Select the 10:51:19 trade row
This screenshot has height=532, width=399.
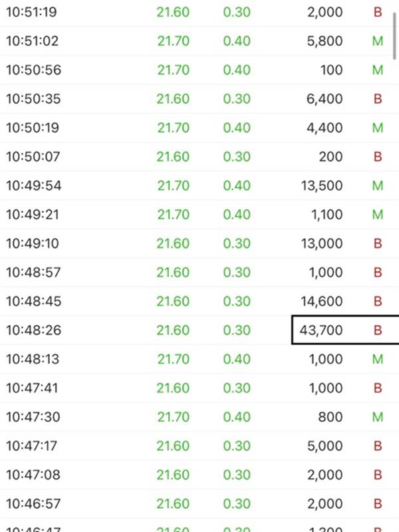(x=199, y=12)
